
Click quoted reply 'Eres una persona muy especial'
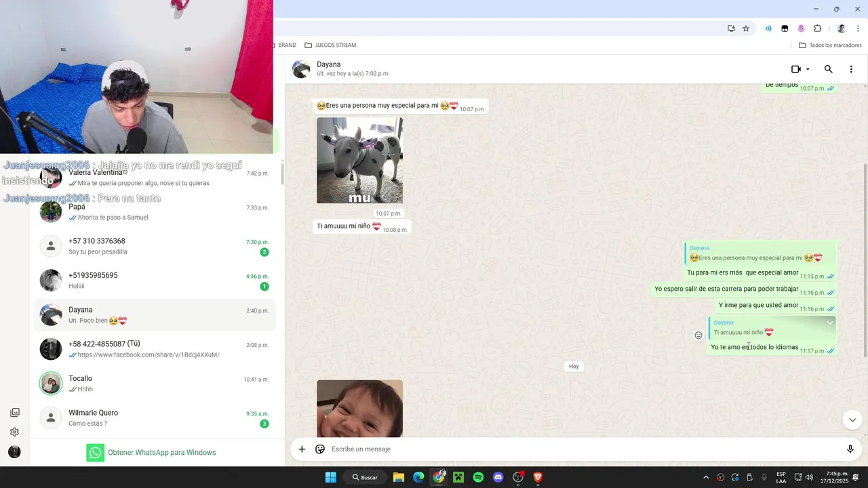(761, 253)
